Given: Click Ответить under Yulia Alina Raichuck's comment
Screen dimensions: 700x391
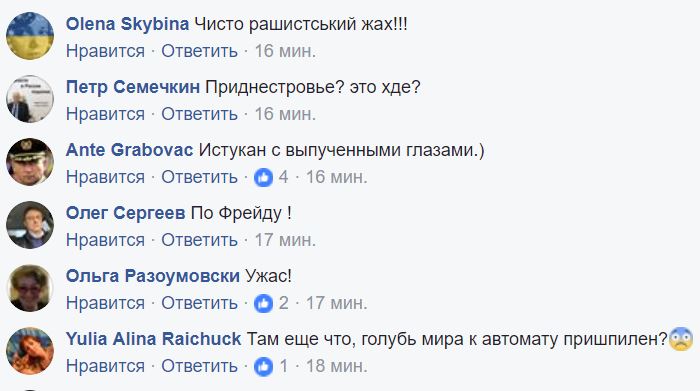Looking at the screenshot, I should (x=200, y=366).
